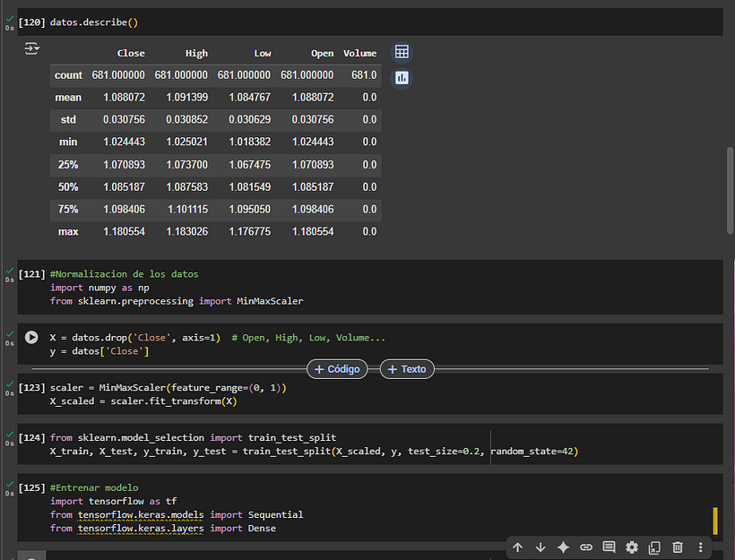Viewport: 735px width, 560px height.
Task: Click the notebook's vertical scrollbar
Action: pos(730,190)
